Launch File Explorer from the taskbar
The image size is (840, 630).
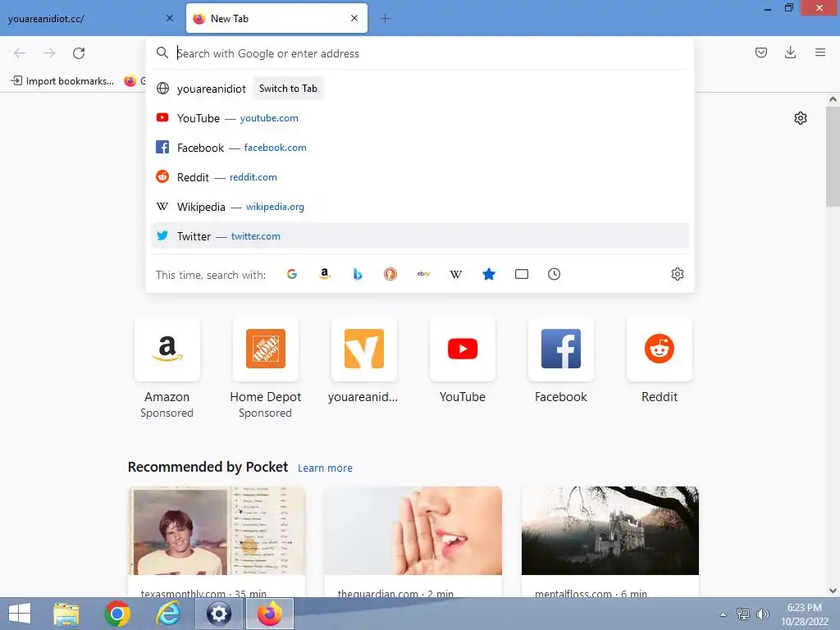66,614
